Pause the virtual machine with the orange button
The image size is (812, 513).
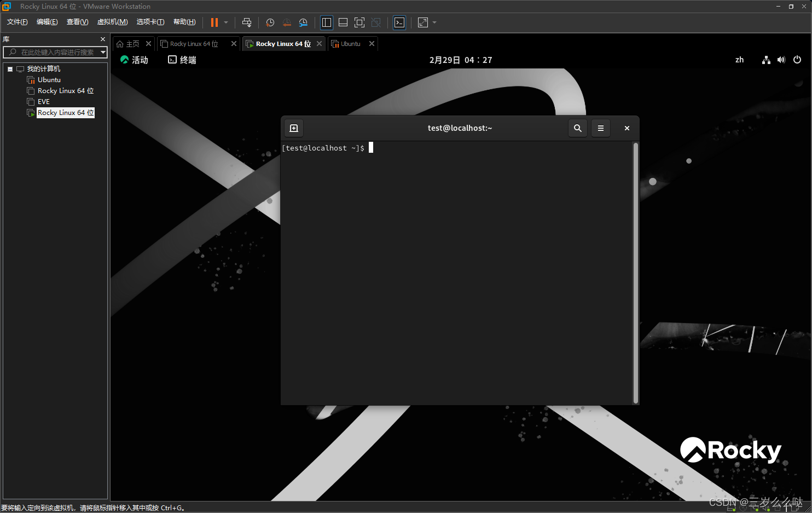(x=214, y=22)
